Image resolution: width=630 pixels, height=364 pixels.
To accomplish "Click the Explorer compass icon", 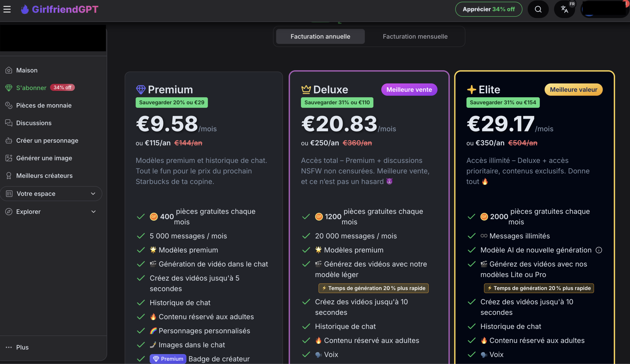I will (x=9, y=211).
